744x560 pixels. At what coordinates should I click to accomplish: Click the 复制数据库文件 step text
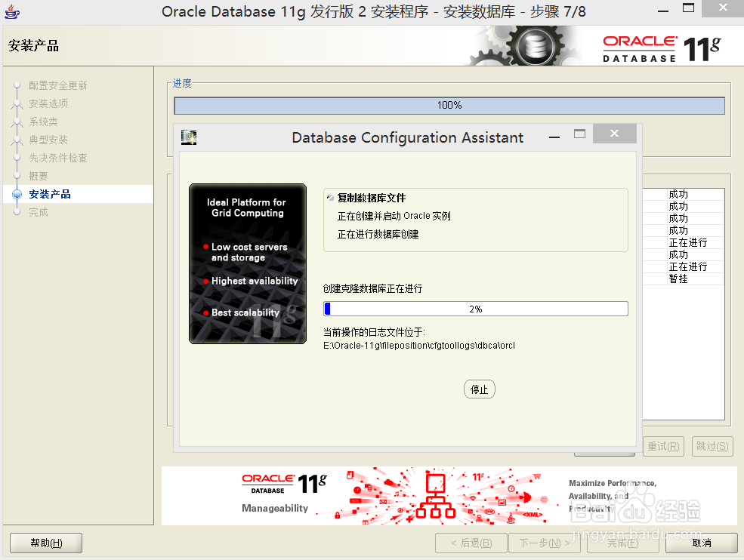coord(372,198)
